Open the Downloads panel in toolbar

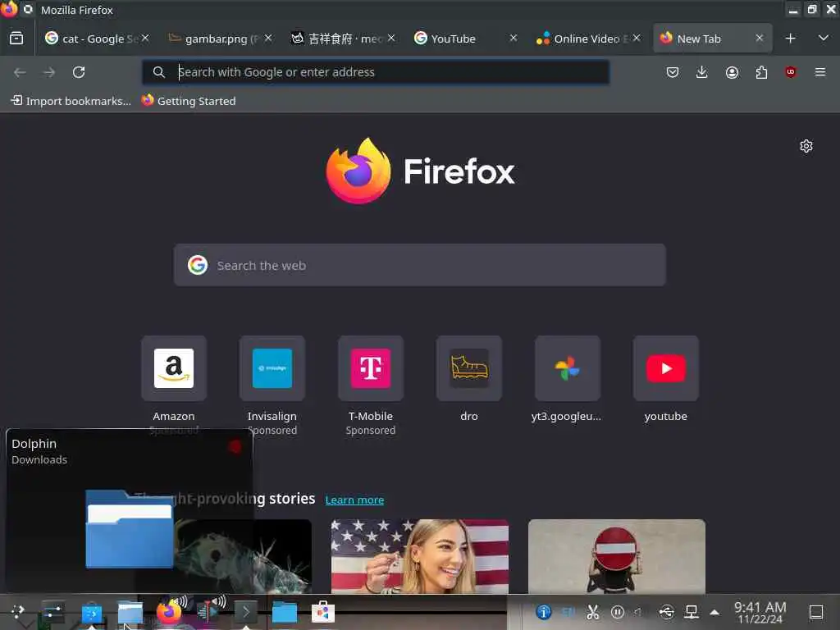(702, 72)
